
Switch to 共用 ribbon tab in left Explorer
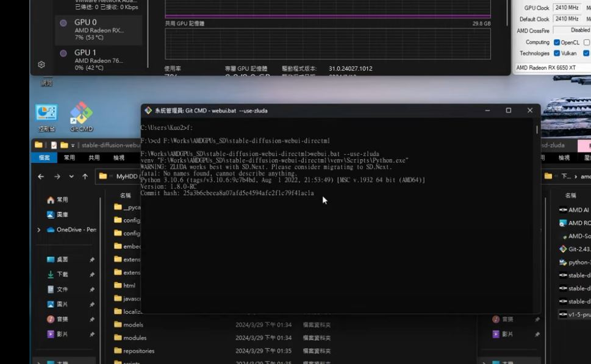pos(94,157)
